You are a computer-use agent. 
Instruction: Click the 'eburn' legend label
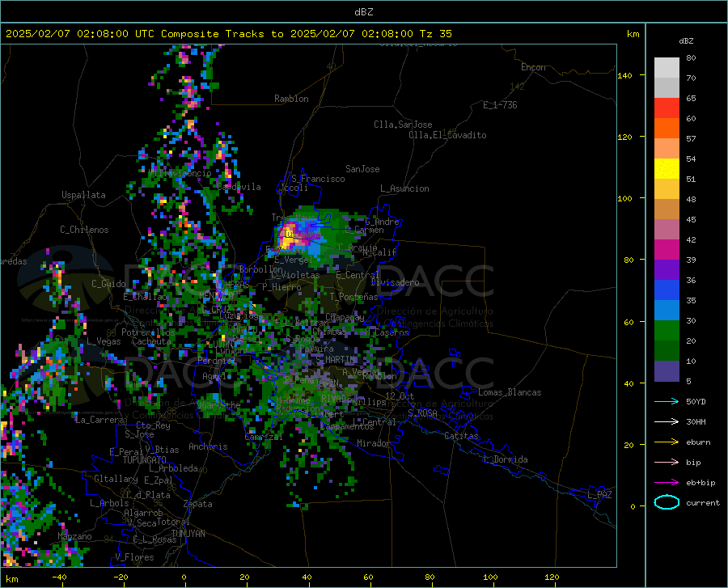point(698,442)
